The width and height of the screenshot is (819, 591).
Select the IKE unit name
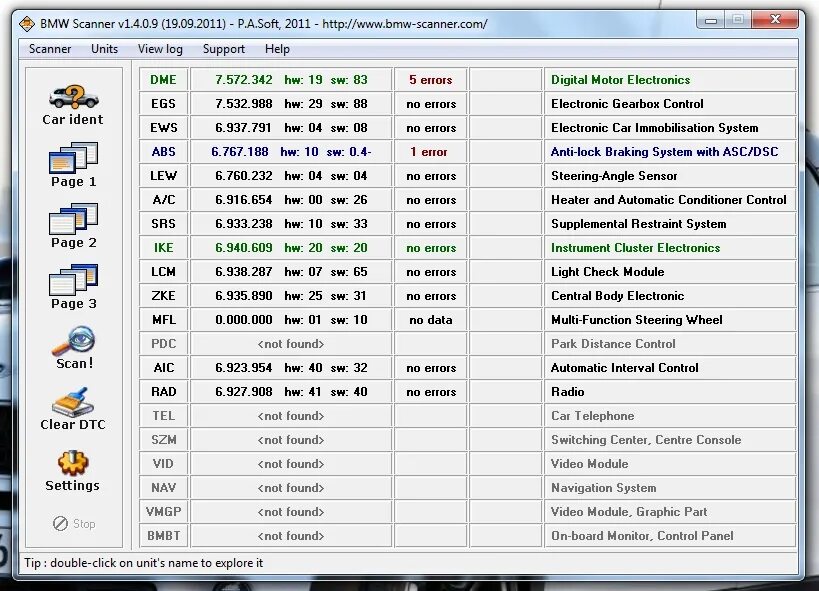point(163,248)
